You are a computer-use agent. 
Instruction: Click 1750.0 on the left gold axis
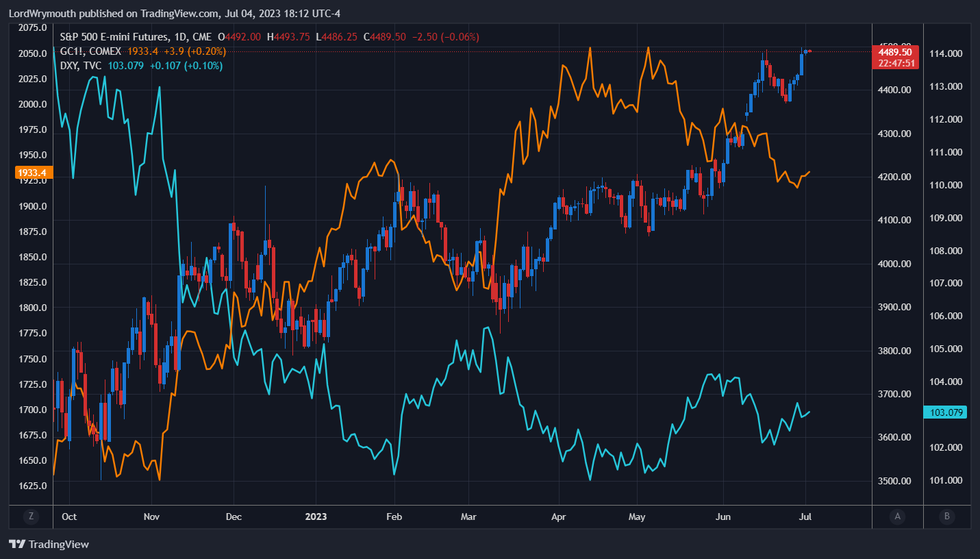coord(33,359)
